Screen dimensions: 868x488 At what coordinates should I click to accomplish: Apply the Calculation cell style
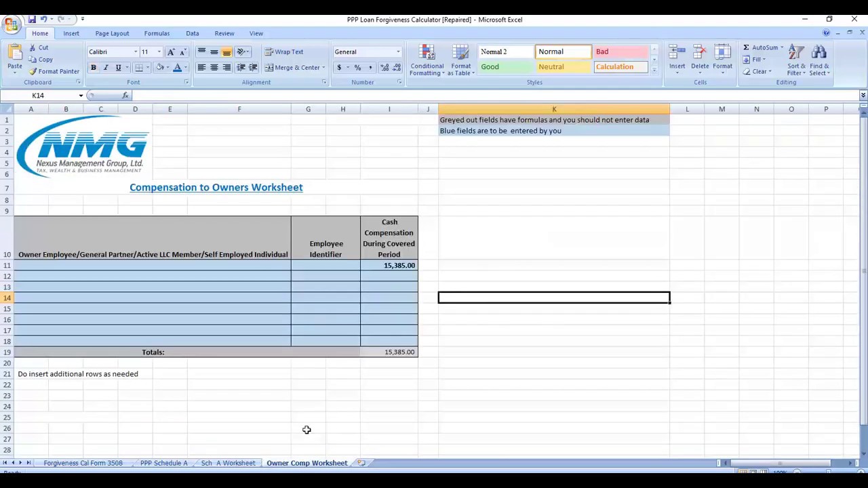[x=620, y=67]
